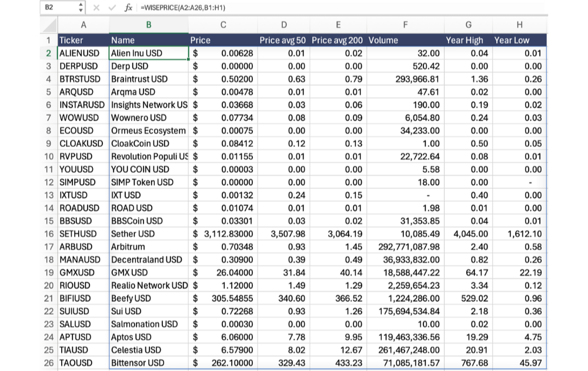
Task: Click the Insert Function fx icon
Action: tap(128, 8)
